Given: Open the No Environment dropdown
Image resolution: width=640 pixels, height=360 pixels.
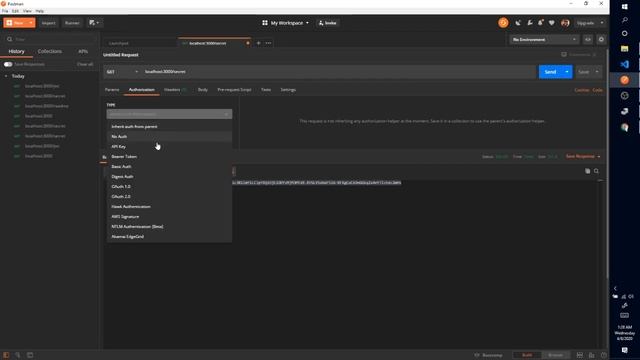Looking at the screenshot, I should [x=544, y=40].
